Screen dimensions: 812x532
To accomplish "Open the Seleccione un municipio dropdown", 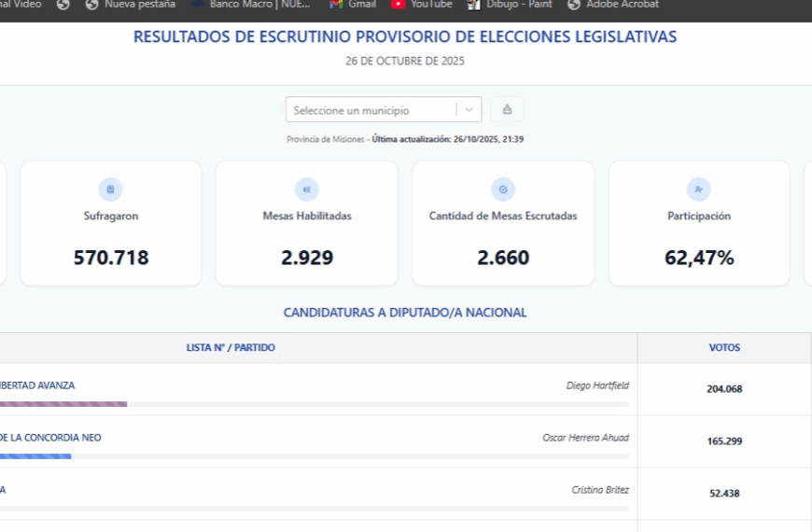I will 384,109.
